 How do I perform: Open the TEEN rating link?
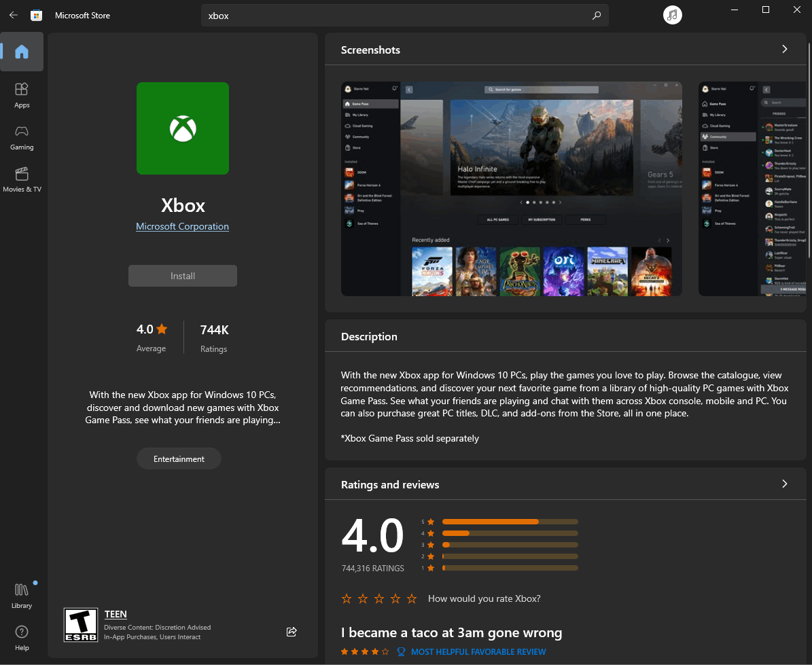point(116,614)
